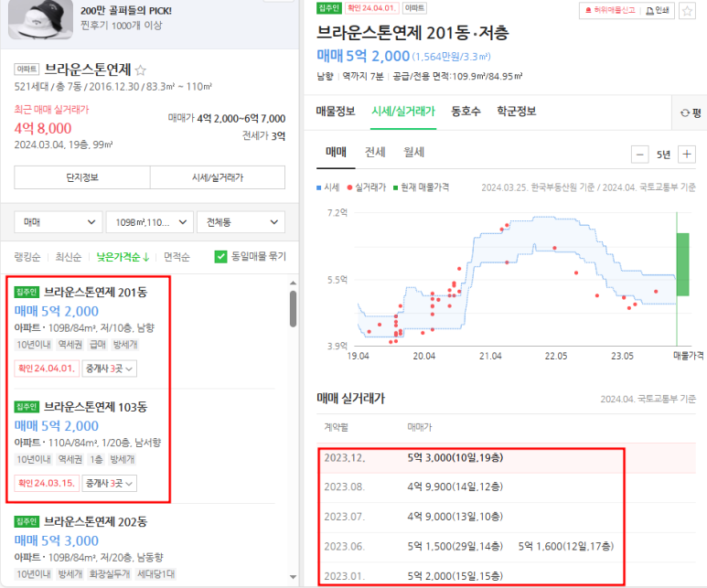
Task: Sort listings by 랭킹순
Action: click(27, 257)
